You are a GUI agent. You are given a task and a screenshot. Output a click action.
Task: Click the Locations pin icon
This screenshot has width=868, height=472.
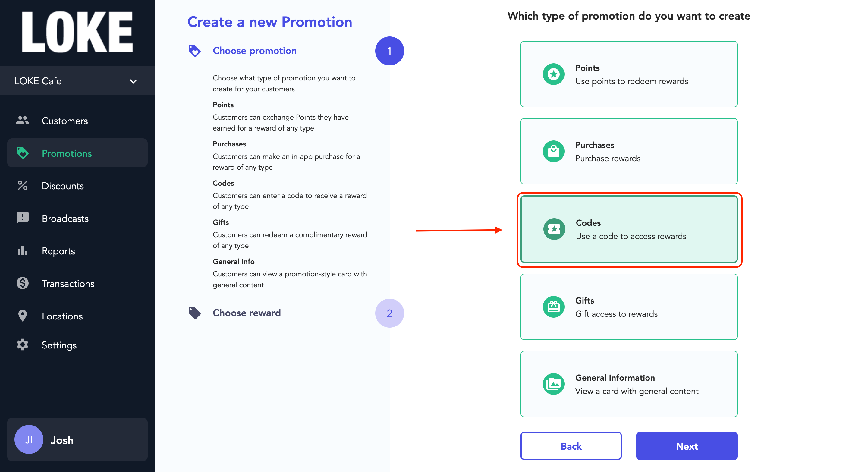22,316
